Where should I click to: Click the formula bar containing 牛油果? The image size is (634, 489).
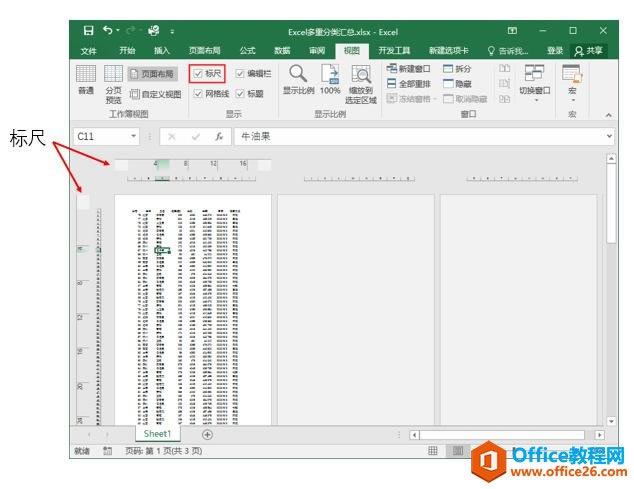coord(419,137)
